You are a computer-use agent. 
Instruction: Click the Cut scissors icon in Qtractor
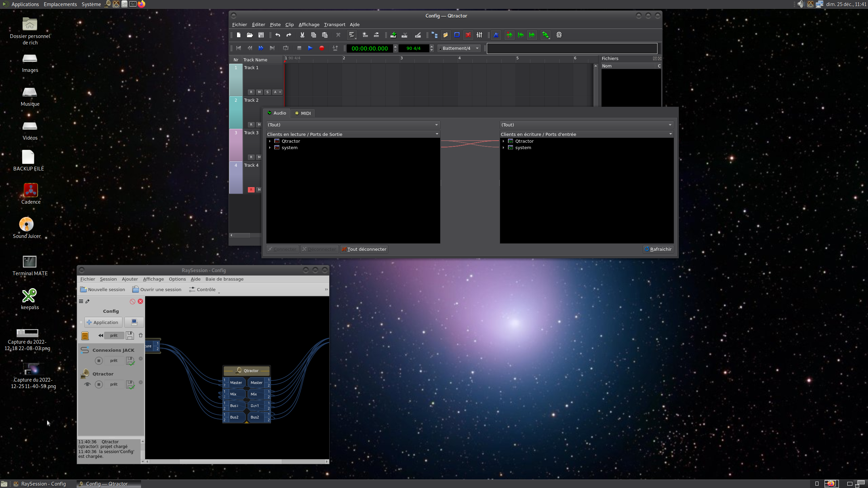(302, 35)
